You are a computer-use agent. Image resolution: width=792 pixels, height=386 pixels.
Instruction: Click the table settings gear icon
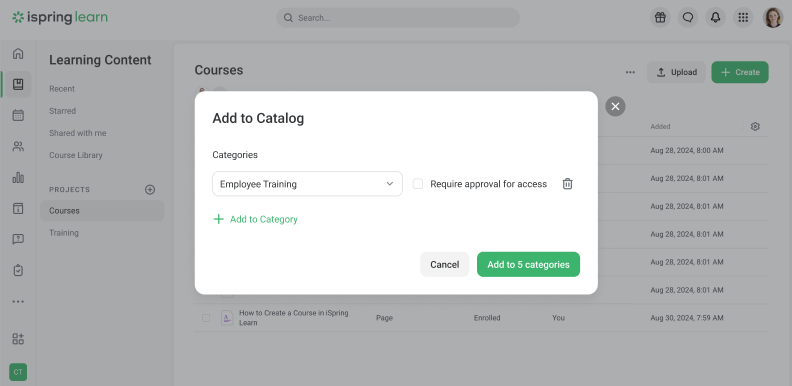(755, 126)
